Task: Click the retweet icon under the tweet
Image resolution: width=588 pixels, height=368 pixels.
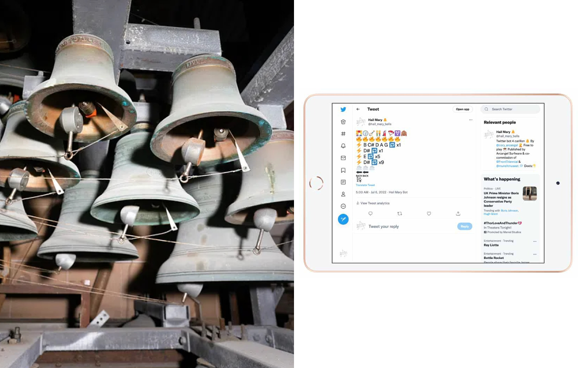Action: [400, 213]
